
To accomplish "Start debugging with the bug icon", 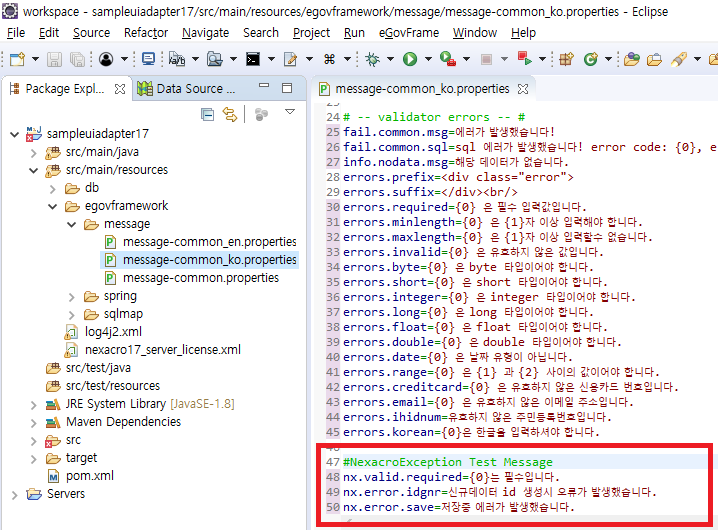I will (373, 59).
